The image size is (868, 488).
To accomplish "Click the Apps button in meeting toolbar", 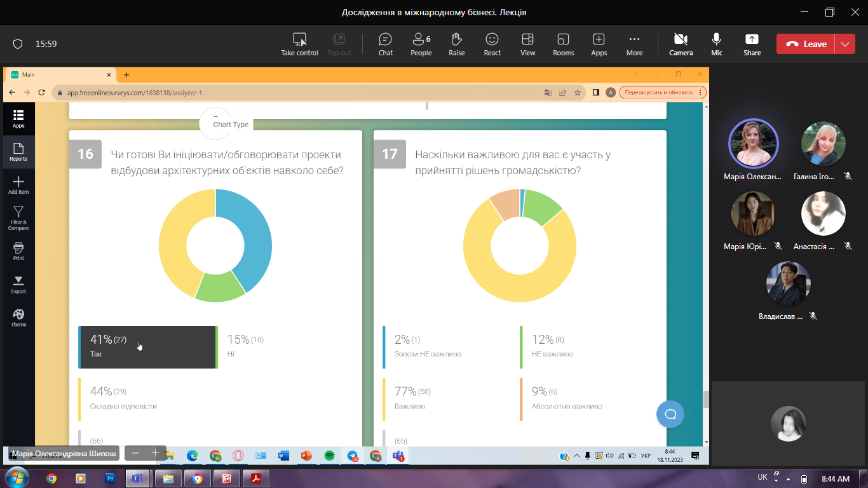I will point(599,44).
